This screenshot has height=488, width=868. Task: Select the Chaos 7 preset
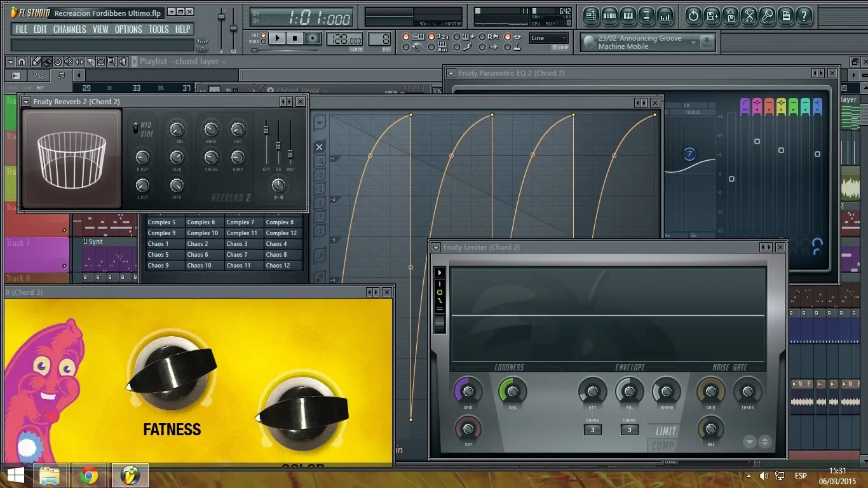(238, 255)
